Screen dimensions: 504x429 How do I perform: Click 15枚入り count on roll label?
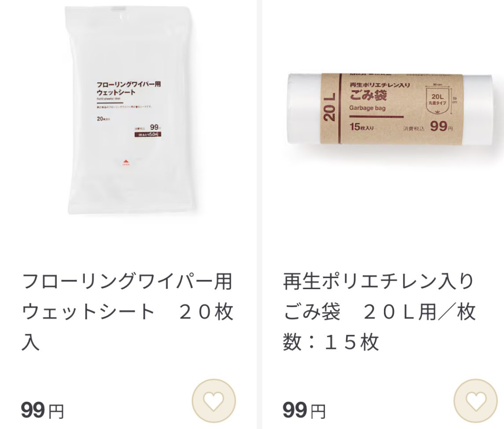362,127
